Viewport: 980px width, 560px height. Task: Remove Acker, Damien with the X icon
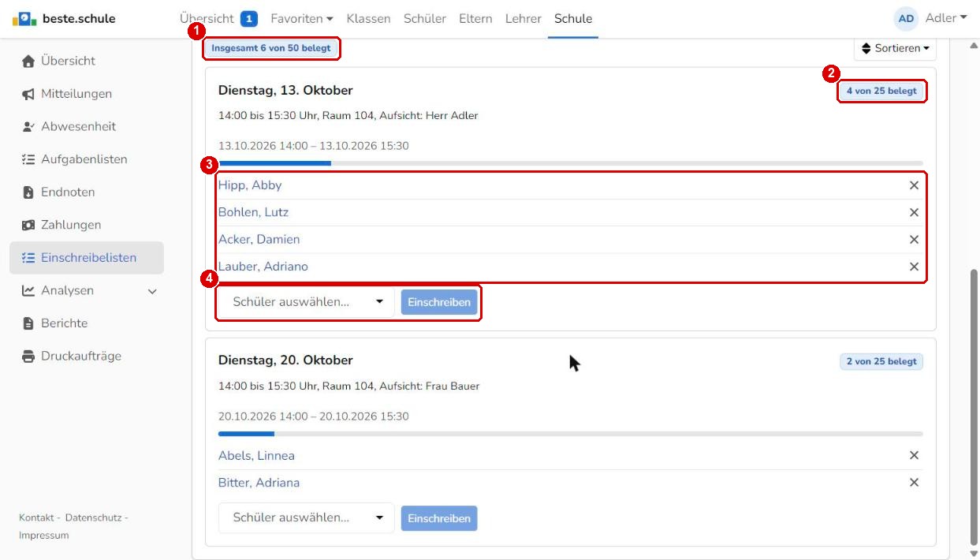(914, 240)
